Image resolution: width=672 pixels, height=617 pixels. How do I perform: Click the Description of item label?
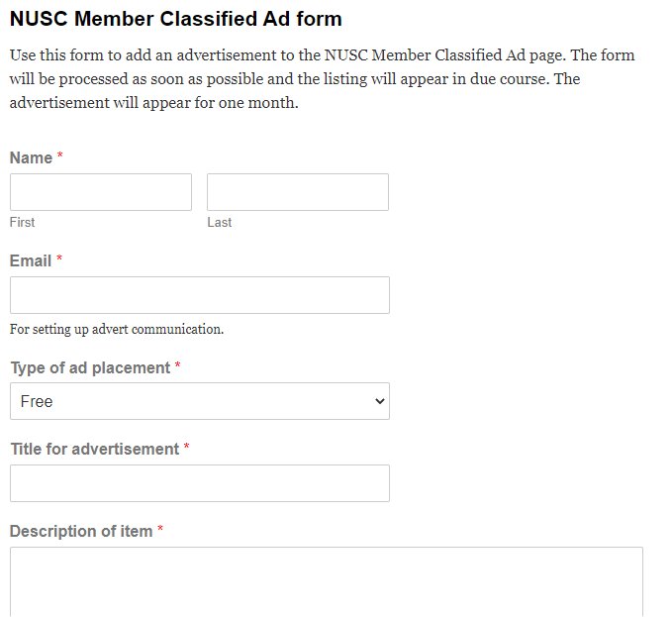point(81,531)
